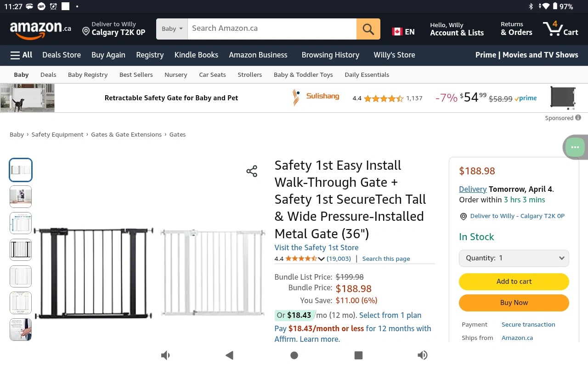Expand the star rating breakdown chevron
Viewport: 588px width, 368px height.
(321, 259)
